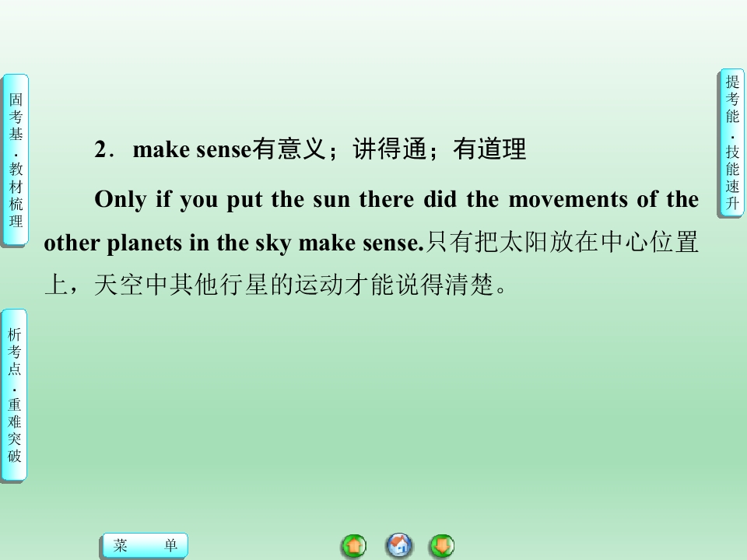Click 'movements of the' in the sentence
Screen dimensions: 747x560
(604, 199)
